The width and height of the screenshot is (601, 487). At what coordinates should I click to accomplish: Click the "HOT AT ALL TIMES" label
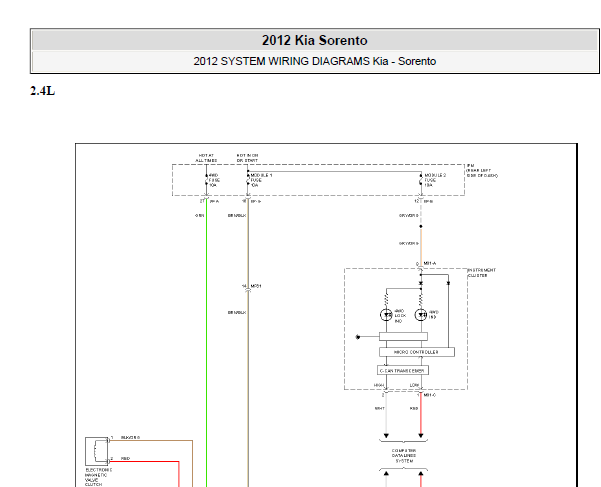click(206, 158)
